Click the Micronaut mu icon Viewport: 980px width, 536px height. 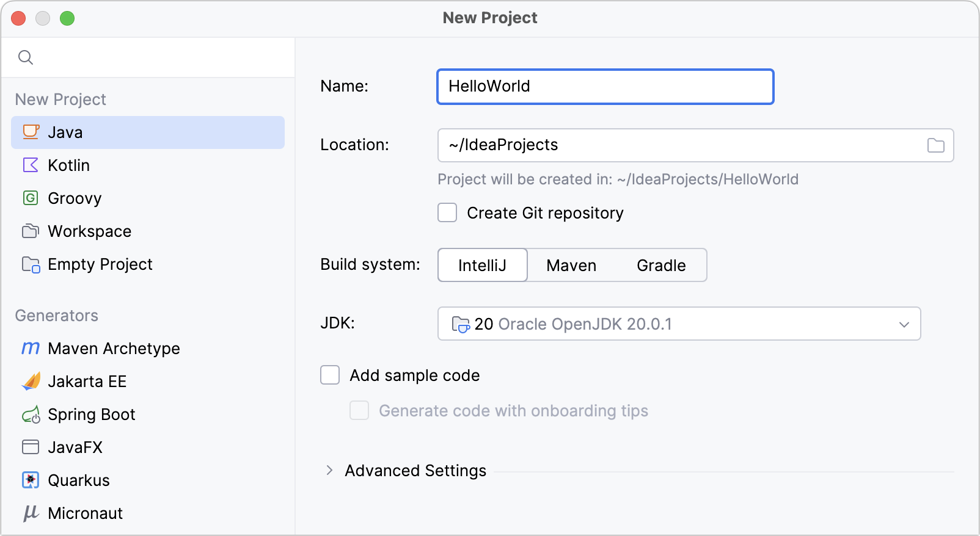(31, 513)
